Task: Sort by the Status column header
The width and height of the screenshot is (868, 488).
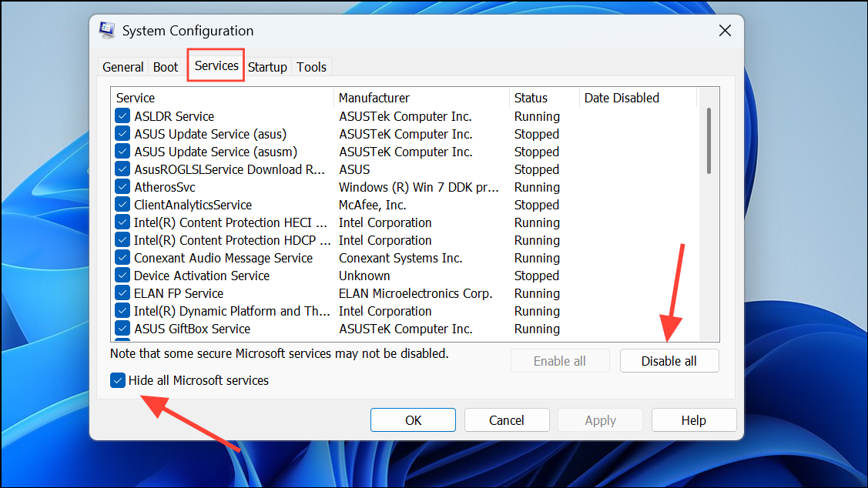Action: [x=545, y=98]
